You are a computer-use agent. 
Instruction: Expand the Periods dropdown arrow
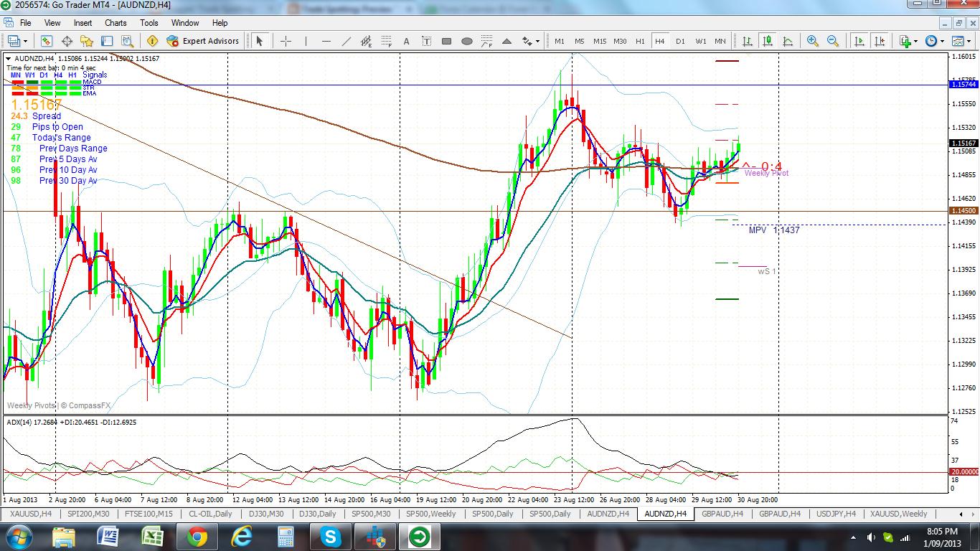coord(942,41)
